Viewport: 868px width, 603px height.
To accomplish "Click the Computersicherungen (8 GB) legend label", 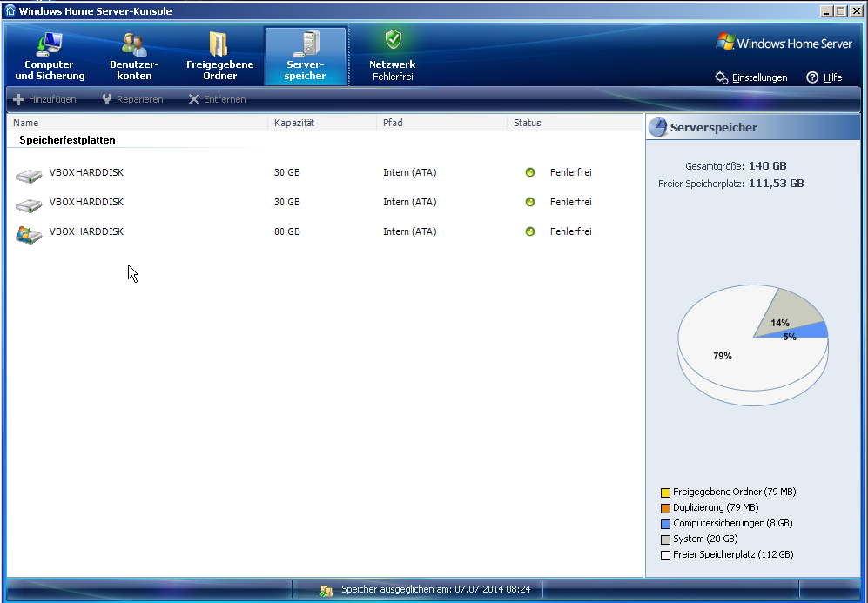I will coord(733,523).
